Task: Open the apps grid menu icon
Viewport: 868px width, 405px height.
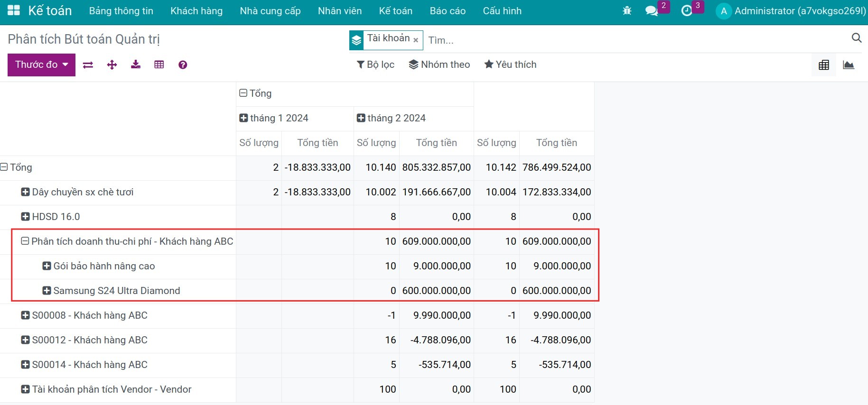Action: tap(14, 10)
